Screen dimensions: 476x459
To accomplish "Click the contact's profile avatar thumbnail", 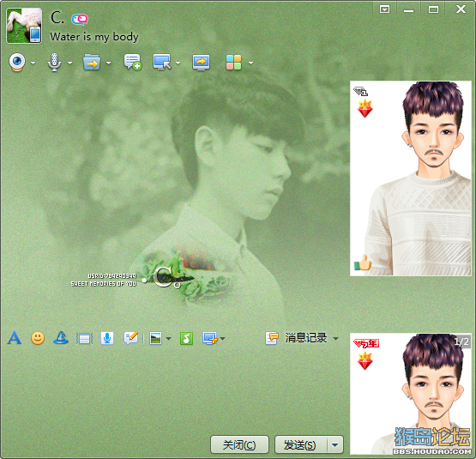I will (24, 26).
